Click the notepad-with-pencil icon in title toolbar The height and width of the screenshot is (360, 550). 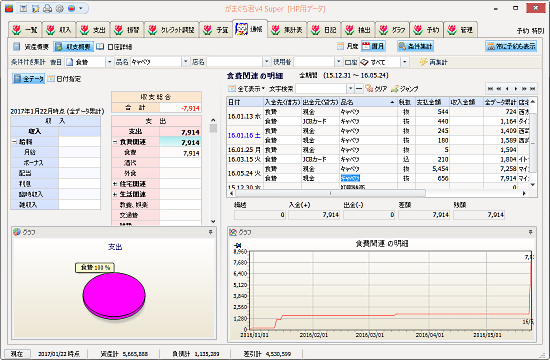point(35,8)
